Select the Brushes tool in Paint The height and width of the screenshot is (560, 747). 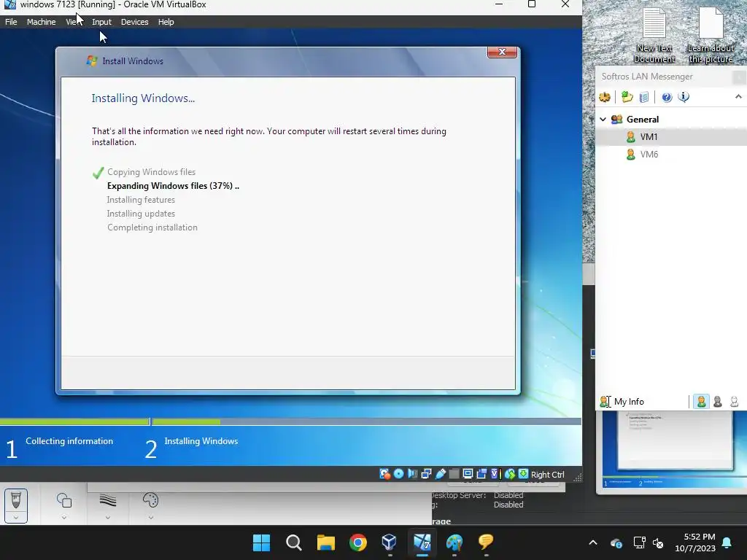pyautogui.click(x=16, y=500)
